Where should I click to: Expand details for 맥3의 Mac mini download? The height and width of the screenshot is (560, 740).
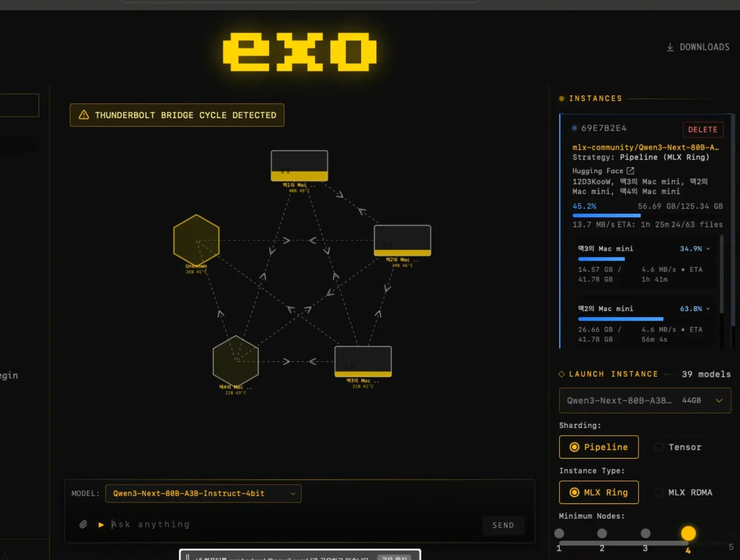708,249
